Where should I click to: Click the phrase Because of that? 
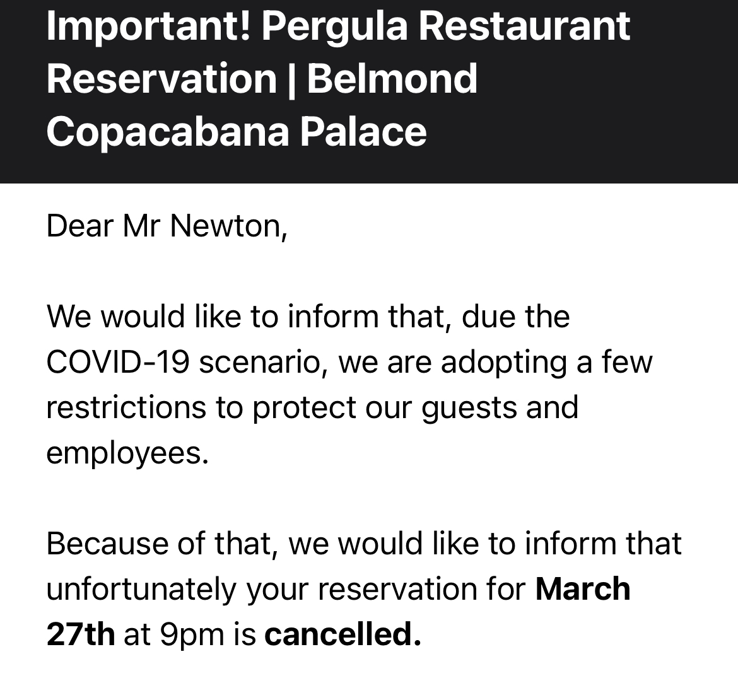point(161,544)
